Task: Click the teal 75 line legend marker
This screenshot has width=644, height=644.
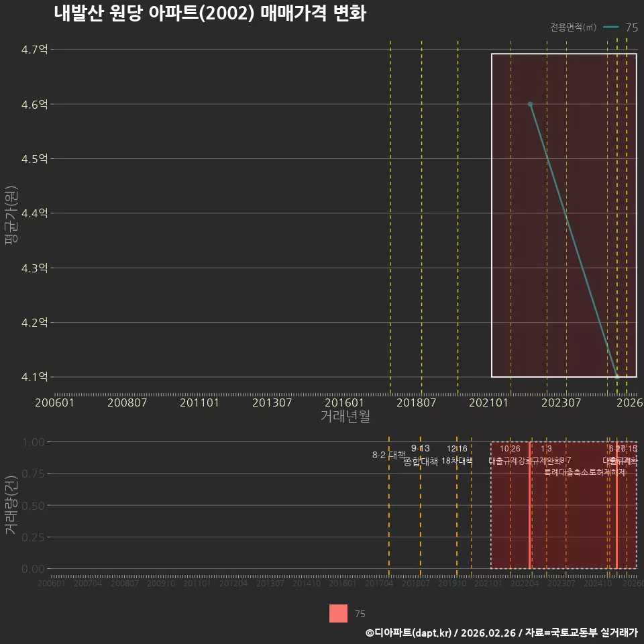Action: [x=610, y=27]
